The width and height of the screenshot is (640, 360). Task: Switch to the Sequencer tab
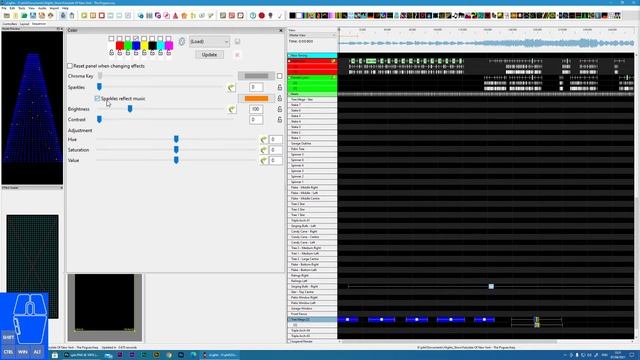pos(39,24)
